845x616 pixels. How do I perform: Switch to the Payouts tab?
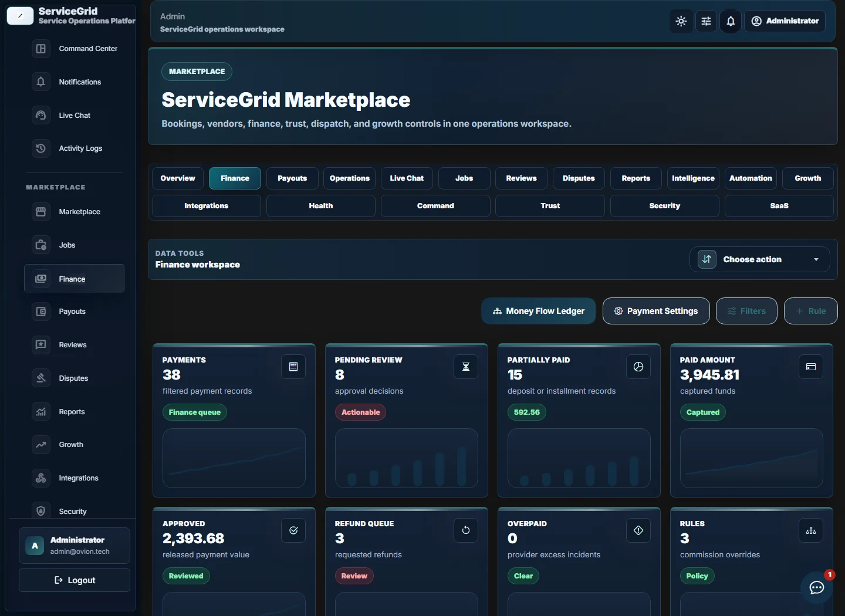[x=292, y=178]
